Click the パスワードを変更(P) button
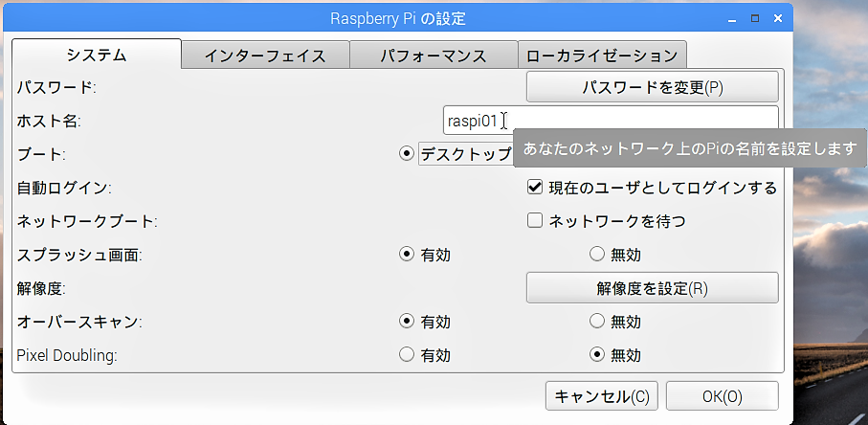868x425 pixels. 652,87
